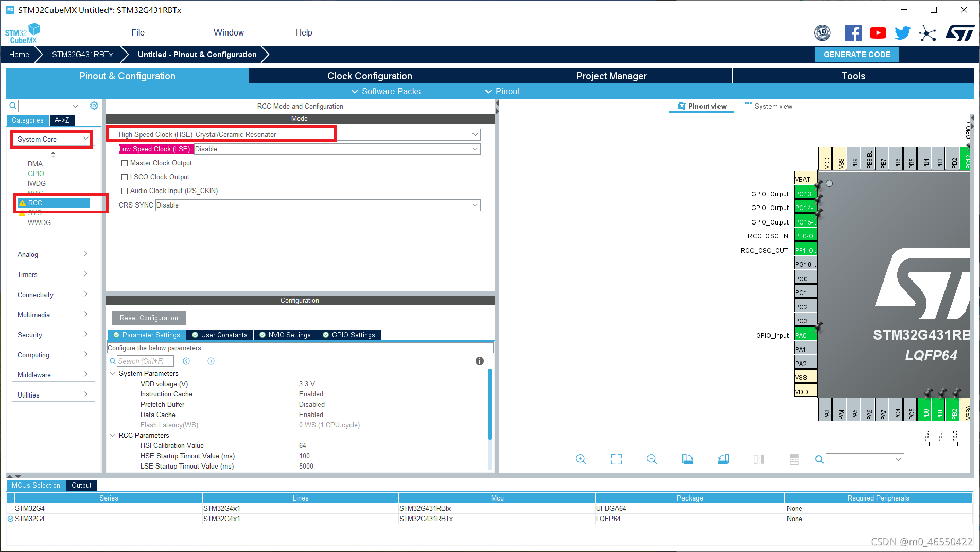
Task: Click the 10th anniversary badge icon
Action: (822, 33)
